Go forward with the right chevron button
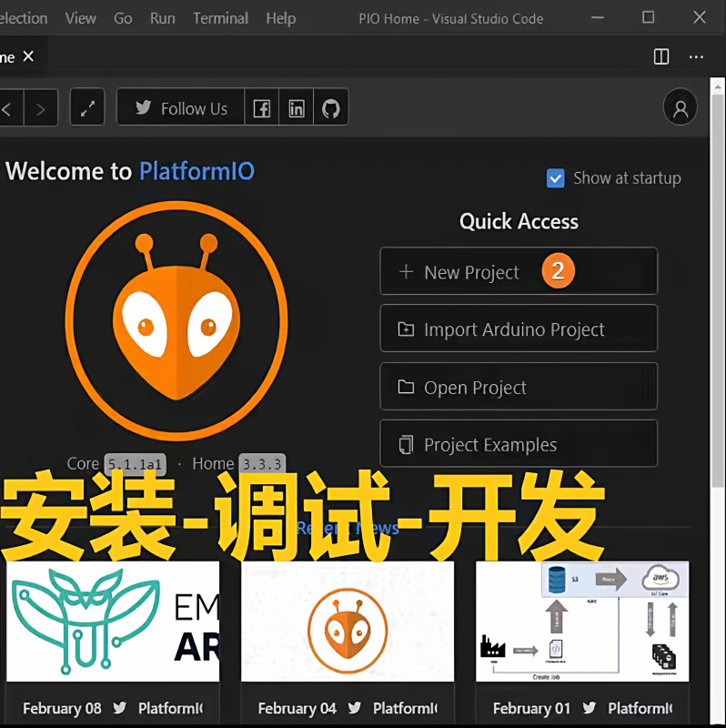The height and width of the screenshot is (728, 726). [x=41, y=109]
